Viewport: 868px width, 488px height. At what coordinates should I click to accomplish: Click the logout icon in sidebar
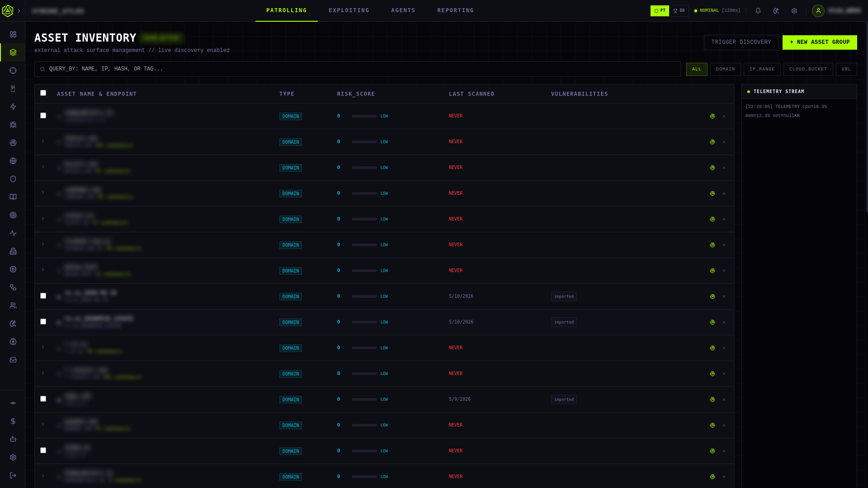pos(13,475)
